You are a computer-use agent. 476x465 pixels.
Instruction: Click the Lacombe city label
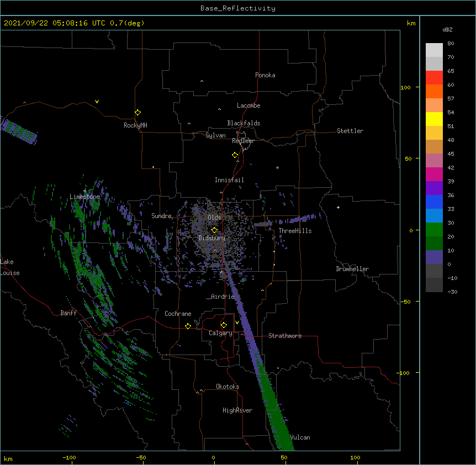tap(248, 105)
